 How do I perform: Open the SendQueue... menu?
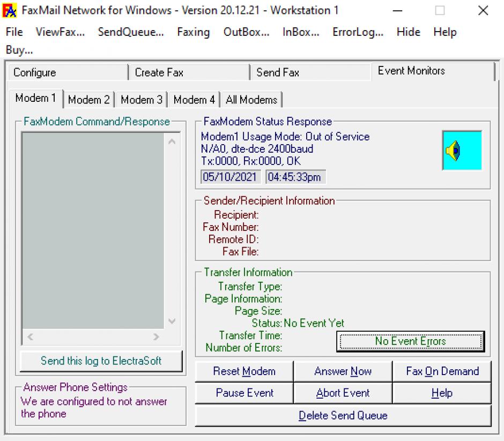pos(131,32)
